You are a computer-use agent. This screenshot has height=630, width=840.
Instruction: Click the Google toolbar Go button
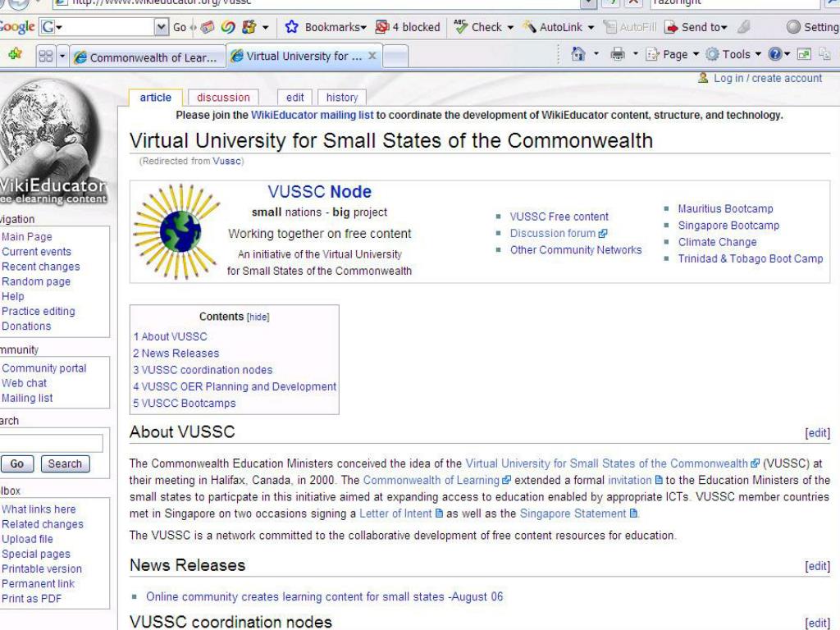[x=180, y=27]
